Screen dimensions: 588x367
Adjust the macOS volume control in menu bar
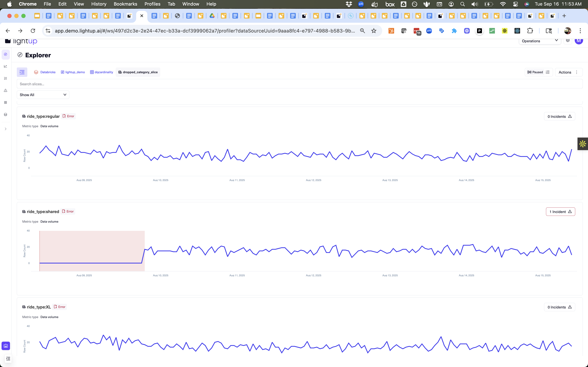(x=474, y=4)
